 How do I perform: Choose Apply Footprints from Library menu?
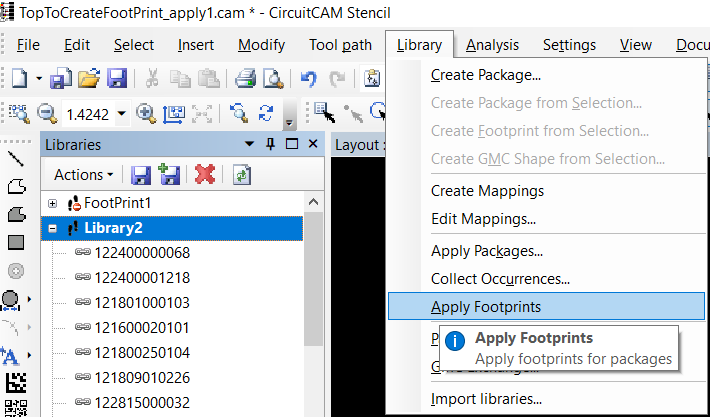485,307
